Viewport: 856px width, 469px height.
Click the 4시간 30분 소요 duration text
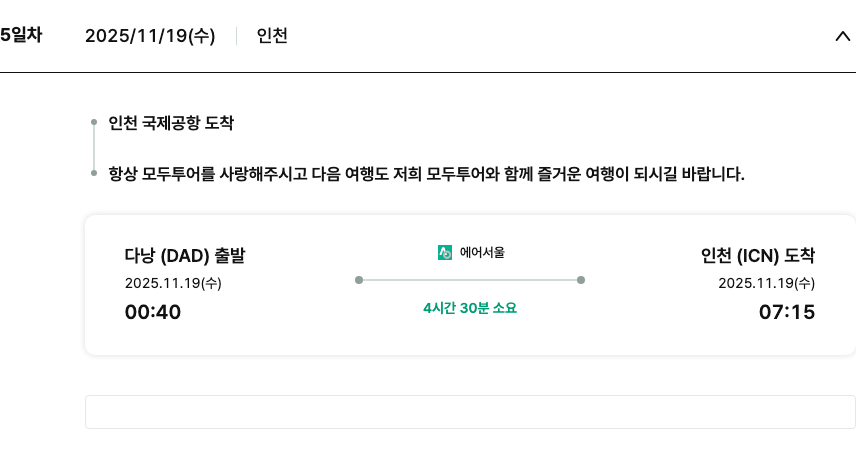tap(470, 308)
